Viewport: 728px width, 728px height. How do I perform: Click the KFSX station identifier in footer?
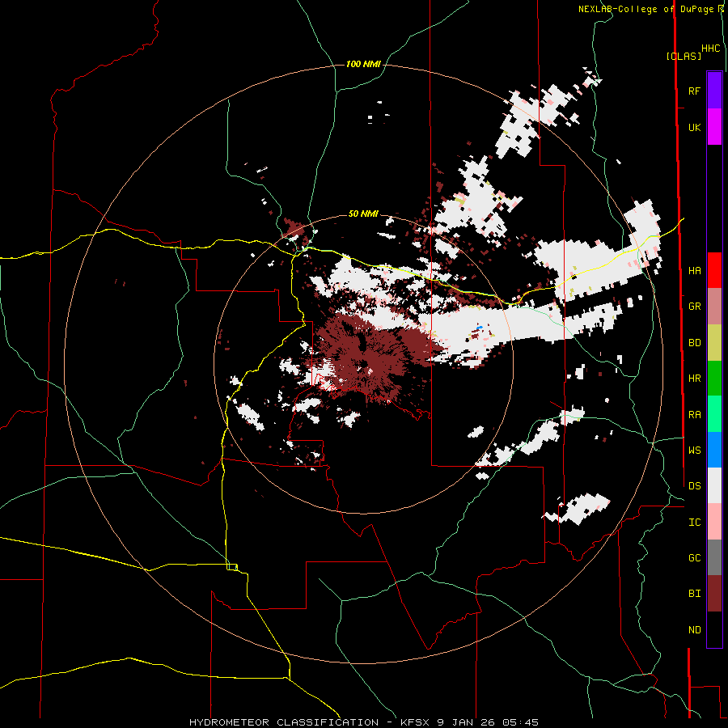(x=417, y=722)
